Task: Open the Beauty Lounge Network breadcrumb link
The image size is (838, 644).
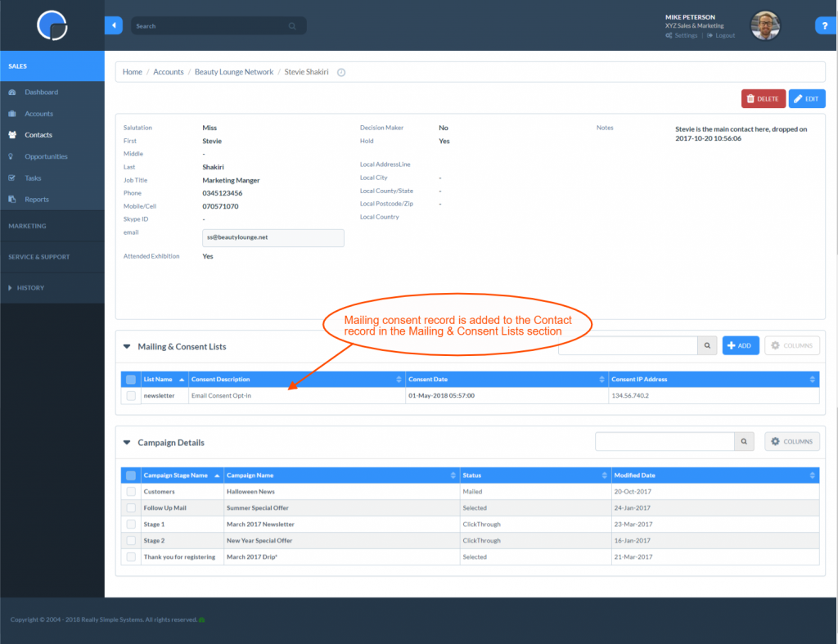Action: pos(234,71)
